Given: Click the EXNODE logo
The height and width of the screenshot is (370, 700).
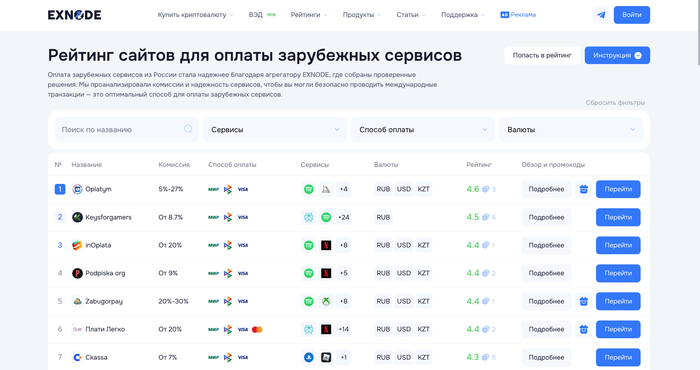Looking at the screenshot, I should tap(75, 15).
